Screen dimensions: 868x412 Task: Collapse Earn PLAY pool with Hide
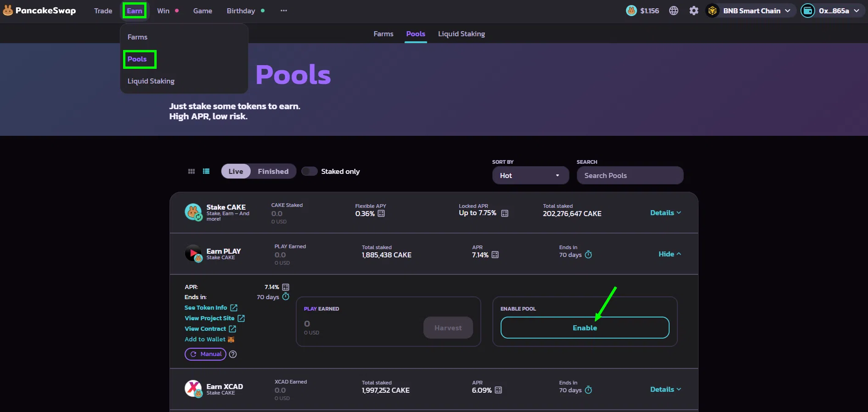point(670,254)
